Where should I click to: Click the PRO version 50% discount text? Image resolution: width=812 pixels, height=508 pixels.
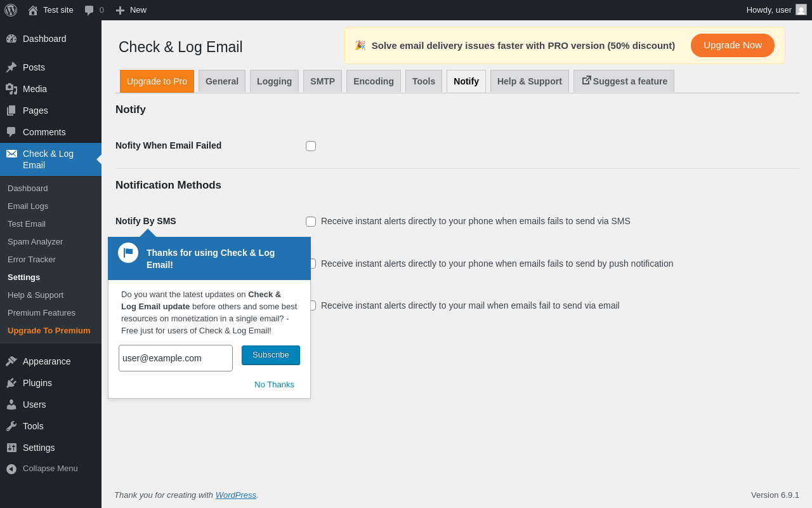[x=523, y=45]
